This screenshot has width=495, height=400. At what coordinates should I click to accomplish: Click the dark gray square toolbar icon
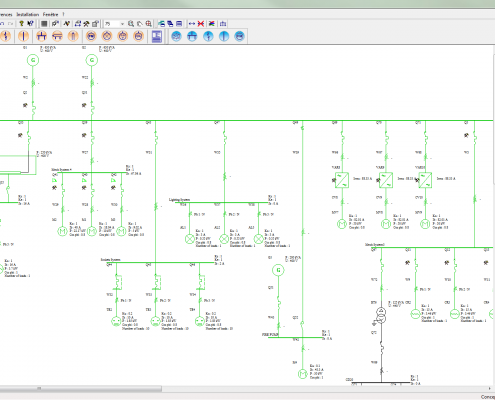[x=44, y=24]
